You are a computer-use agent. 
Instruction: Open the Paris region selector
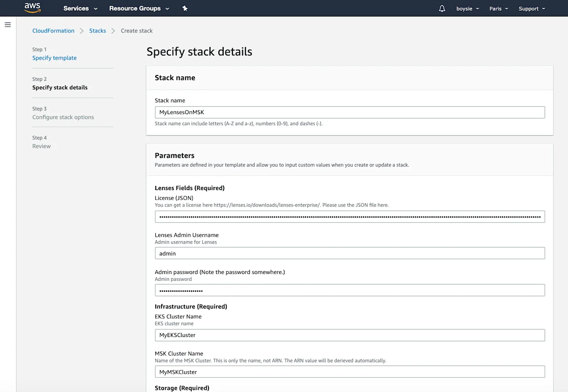tap(498, 8)
